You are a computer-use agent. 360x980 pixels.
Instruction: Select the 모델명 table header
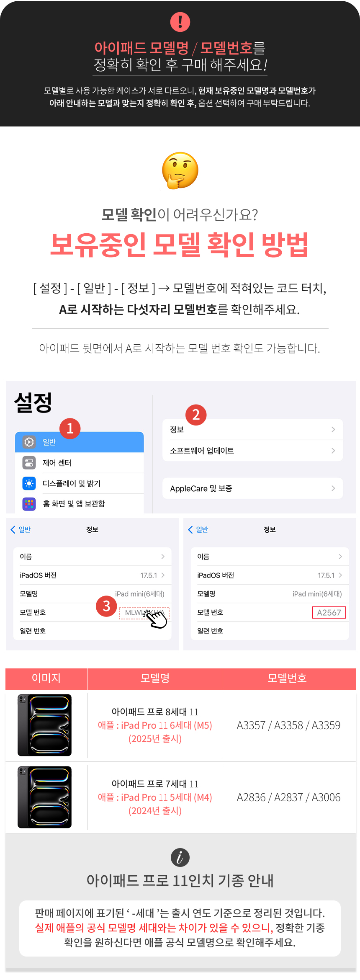coord(154,678)
